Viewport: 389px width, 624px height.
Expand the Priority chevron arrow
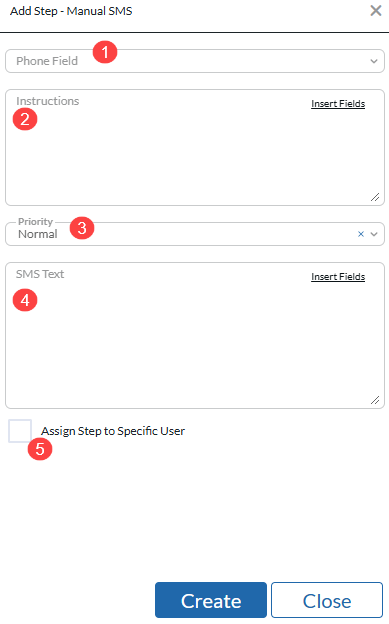tap(373, 234)
